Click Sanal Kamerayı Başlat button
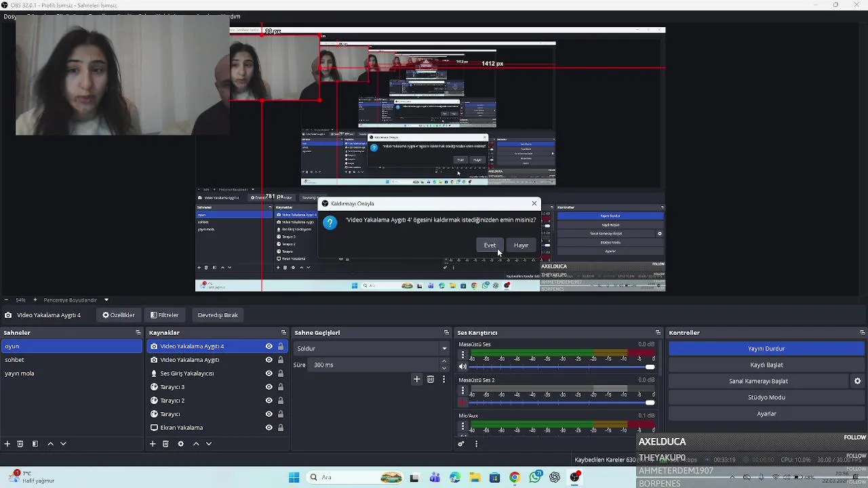Image resolution: width=868 pixels, height=488 pixels. click(758, 381)
